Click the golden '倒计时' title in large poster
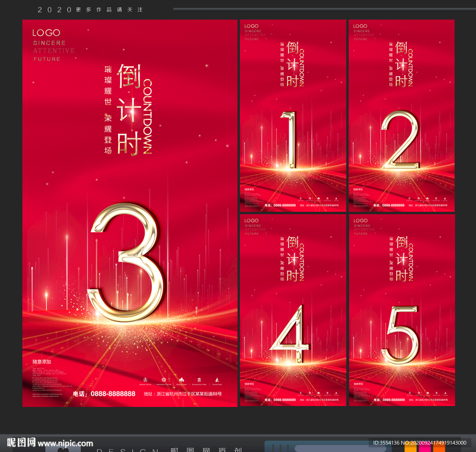The width and height of the screenshot is (476, 452). click(129, 109)
